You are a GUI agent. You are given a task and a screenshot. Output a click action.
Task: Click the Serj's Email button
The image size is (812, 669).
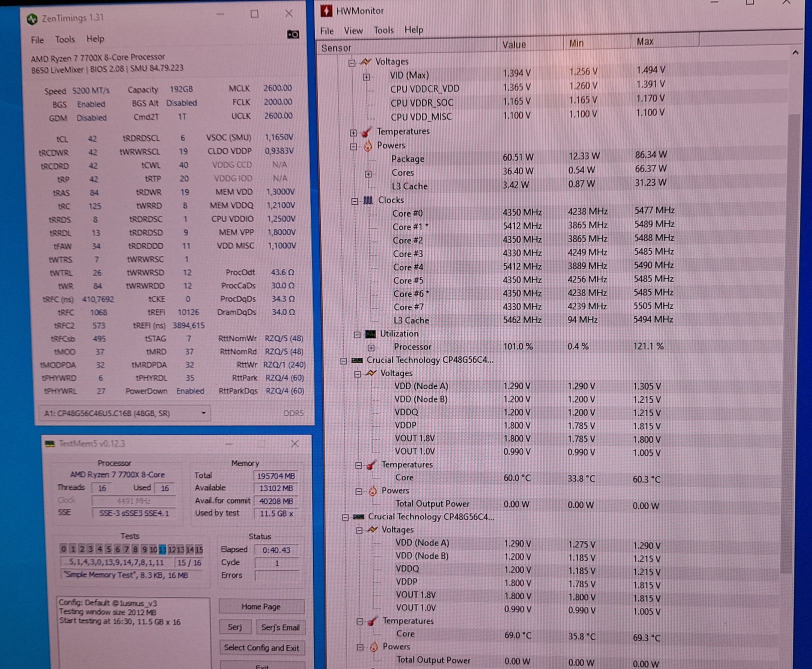pos(280,627)
